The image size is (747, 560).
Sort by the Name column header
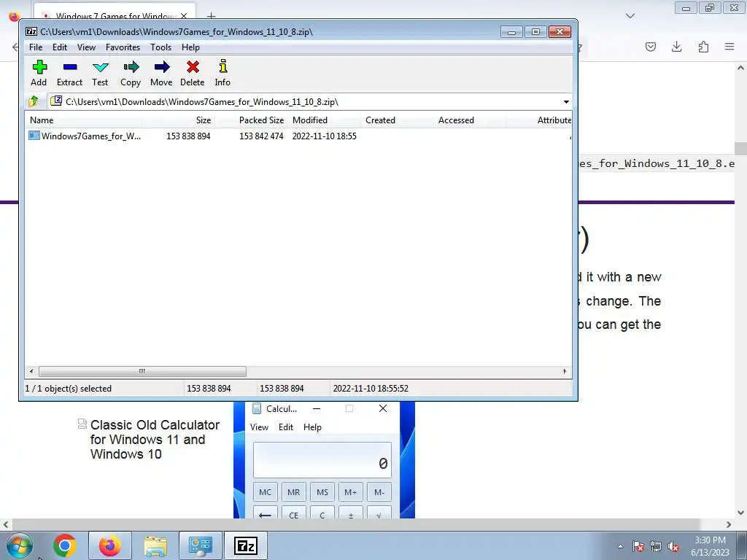[83, 120]
